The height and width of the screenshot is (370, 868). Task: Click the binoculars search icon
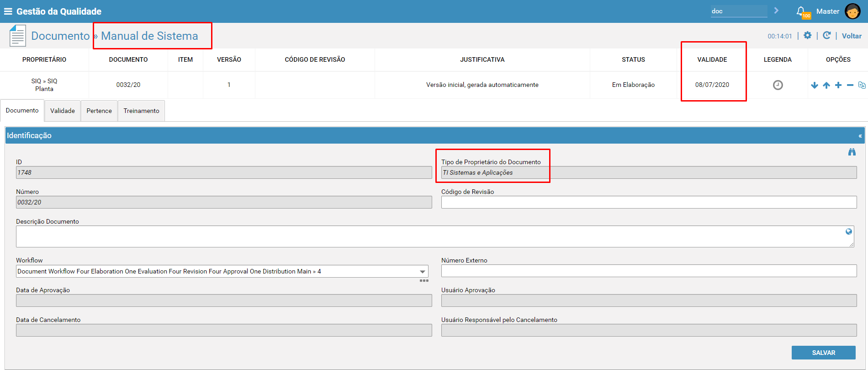click(852, 152)
